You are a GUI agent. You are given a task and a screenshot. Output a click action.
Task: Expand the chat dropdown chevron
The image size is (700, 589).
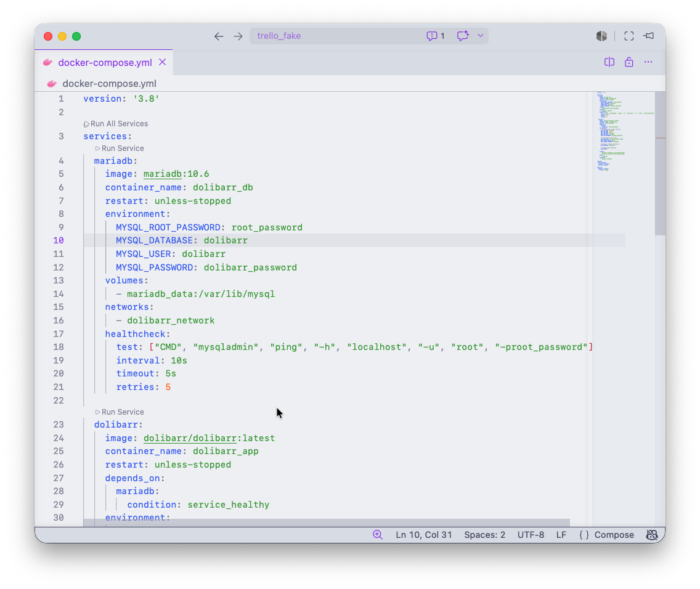coord(481,36)
